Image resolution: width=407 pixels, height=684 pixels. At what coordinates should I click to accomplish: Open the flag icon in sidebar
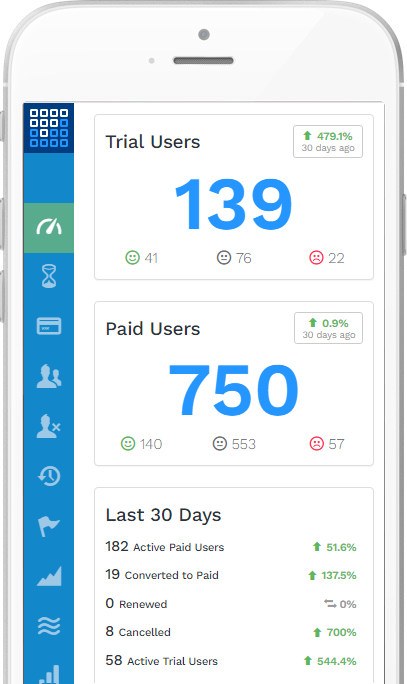tap(49, 526)
